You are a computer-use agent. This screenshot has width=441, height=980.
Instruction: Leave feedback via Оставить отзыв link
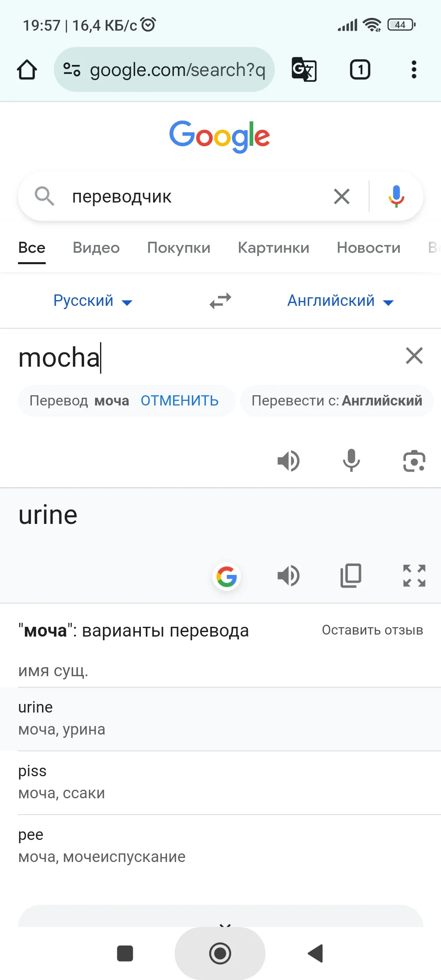[372, 630]
